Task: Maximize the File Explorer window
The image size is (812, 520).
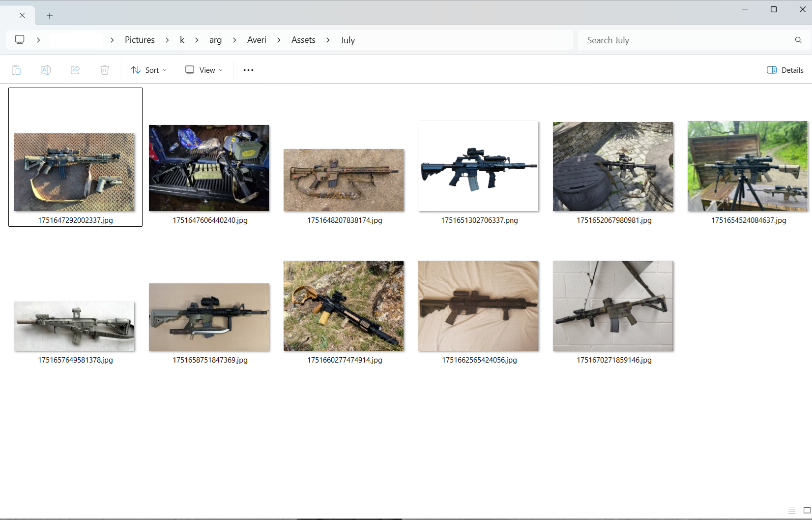Action: tap(774, 9)
